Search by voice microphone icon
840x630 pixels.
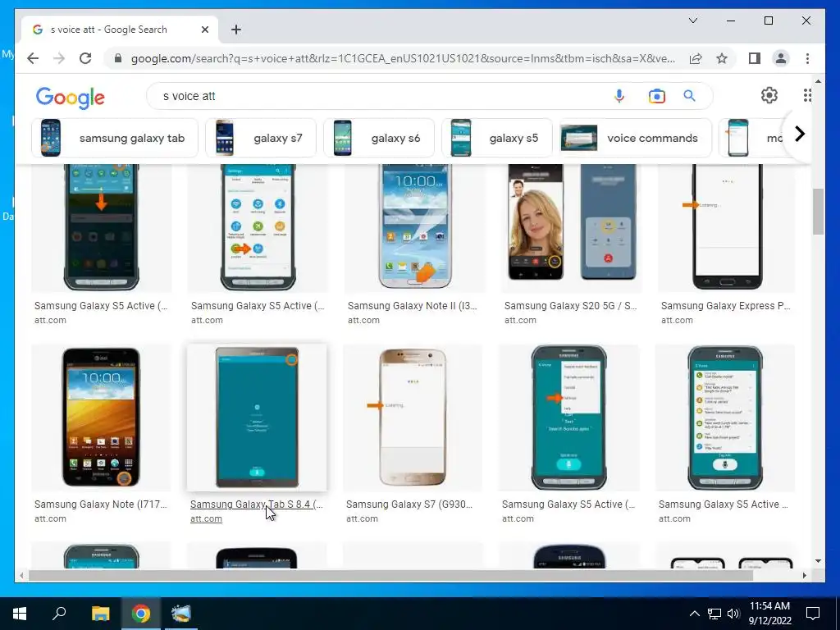619,96
